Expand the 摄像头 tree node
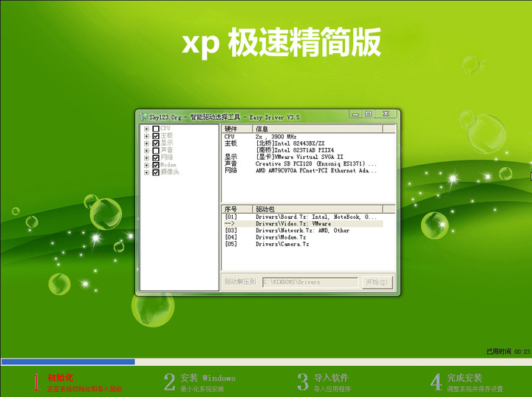The height and width of the screenshot is (397, 532). [x=146, y=172]
